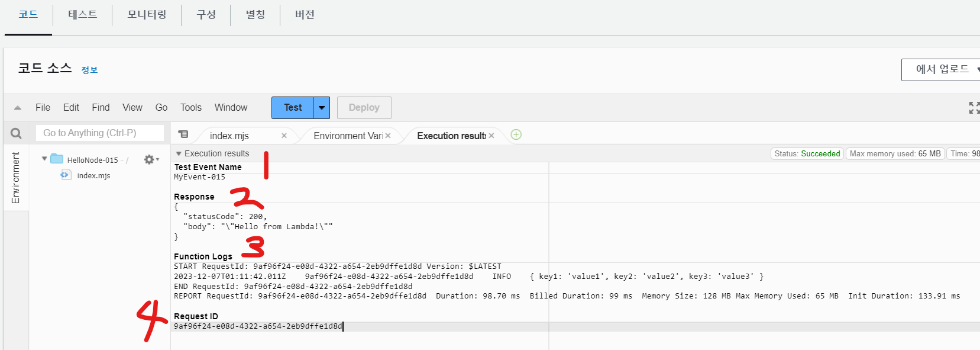Click the tab list icon
The width and height of the screenshot is (980, 350).
tap(183, 134)
